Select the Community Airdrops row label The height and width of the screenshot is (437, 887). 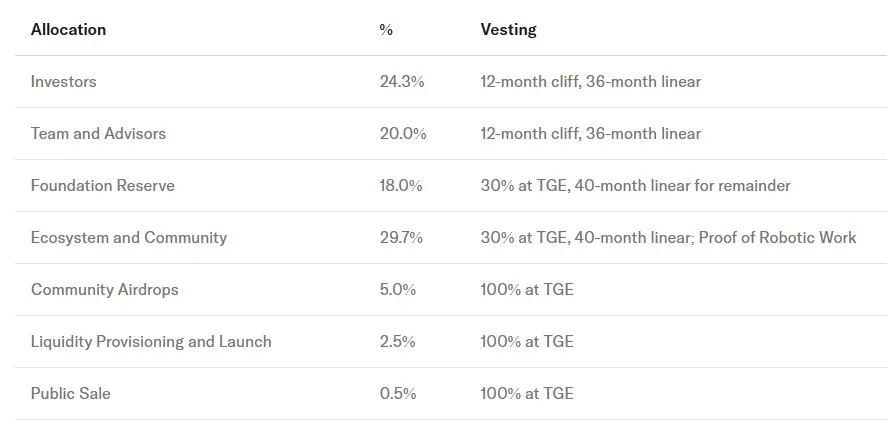coord(105,290)
